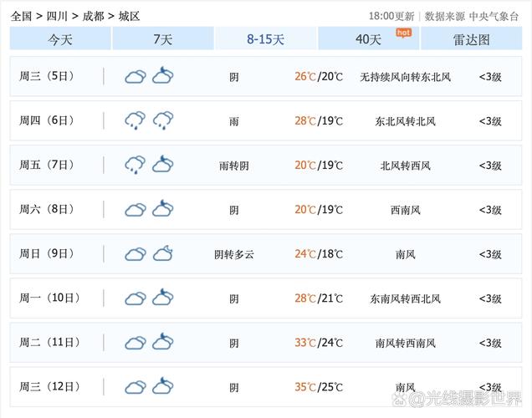Screen dimensions: 532x418
Task: Click daytime overcast icon for 周日（9日）
Action: (x=136, y=254)
